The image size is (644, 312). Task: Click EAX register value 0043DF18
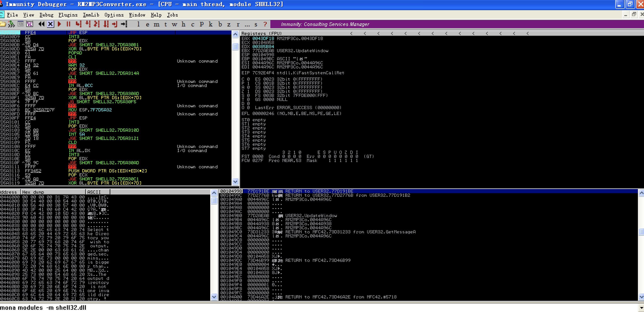click(x=263, y=38)
